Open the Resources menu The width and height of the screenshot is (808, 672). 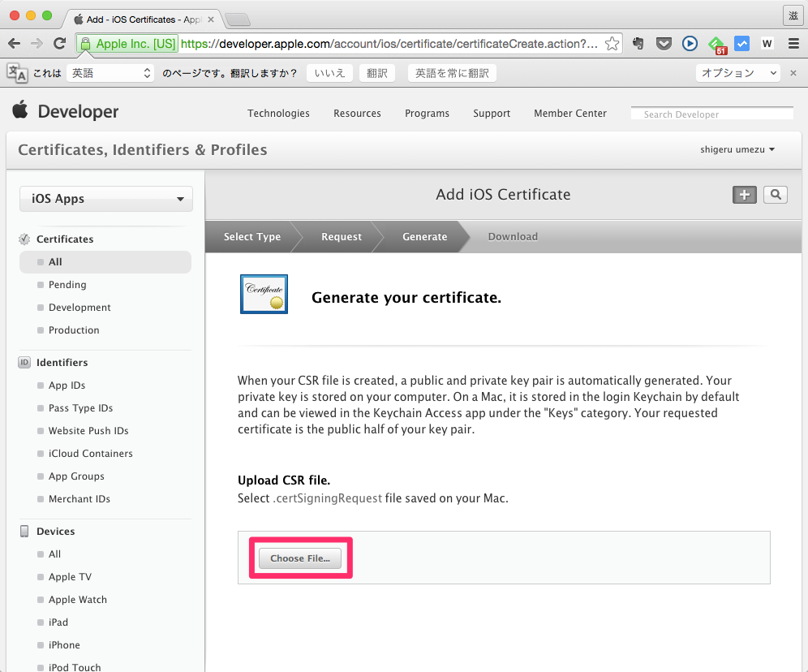pyautogui.click(x=357, y=114)
